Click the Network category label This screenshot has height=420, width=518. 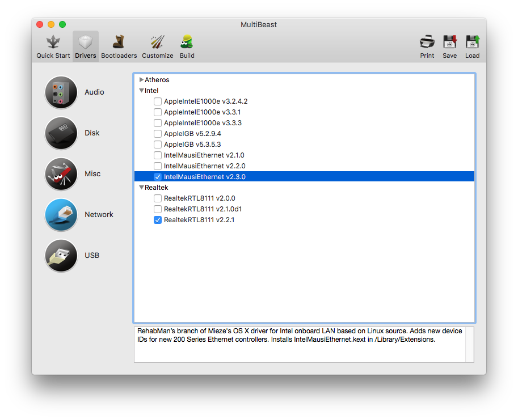[99, 215]
